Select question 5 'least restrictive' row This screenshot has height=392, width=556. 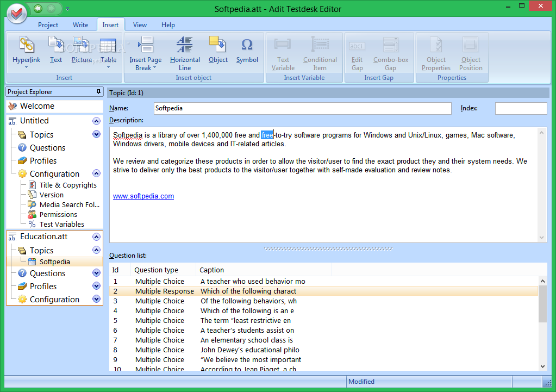tap(324, 320)
